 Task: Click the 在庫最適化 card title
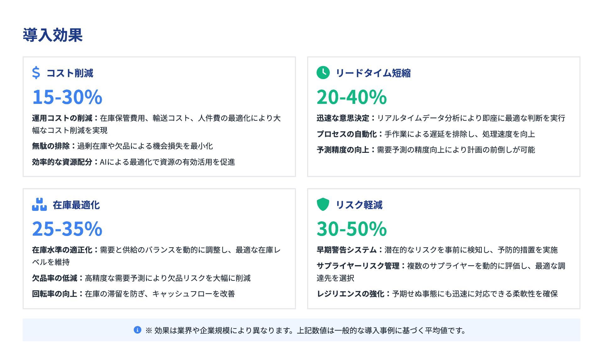[x=76, y=205]
